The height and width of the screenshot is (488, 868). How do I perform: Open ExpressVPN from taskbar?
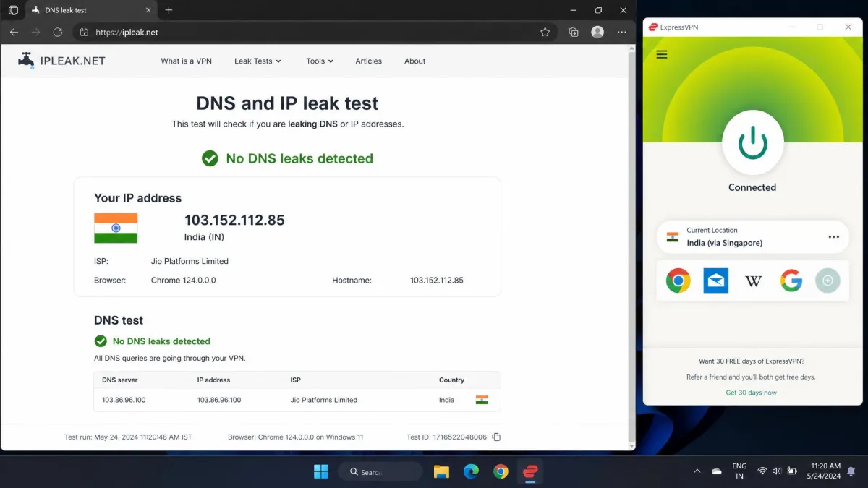coord(530,471)
